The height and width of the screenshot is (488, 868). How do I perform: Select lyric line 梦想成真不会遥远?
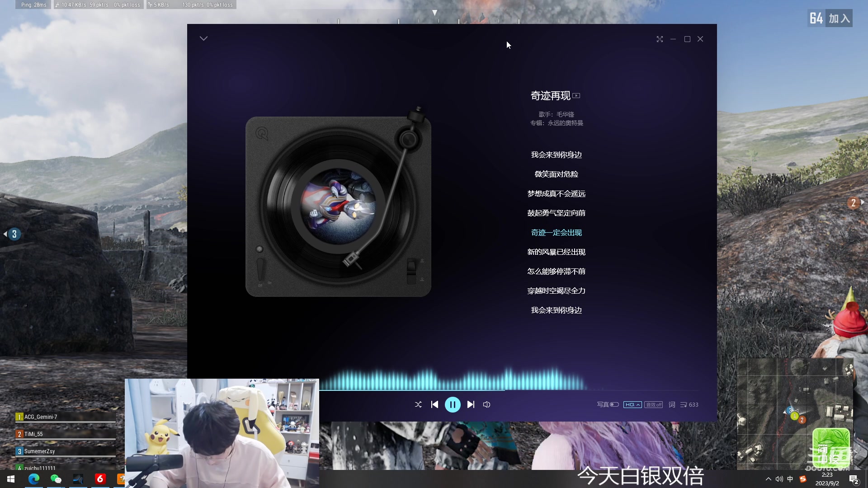(x=556, y=193)
